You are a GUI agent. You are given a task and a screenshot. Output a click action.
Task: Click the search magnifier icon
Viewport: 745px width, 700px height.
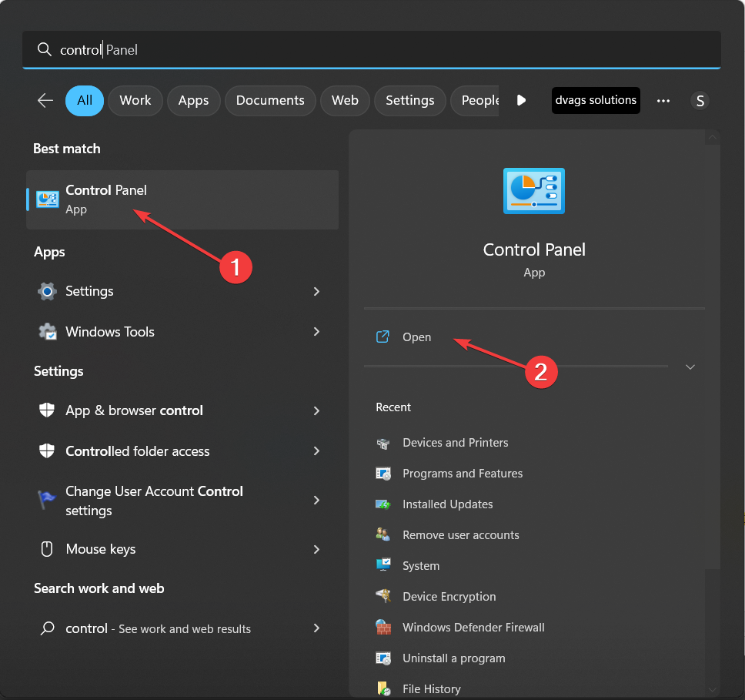pos(44,49)
